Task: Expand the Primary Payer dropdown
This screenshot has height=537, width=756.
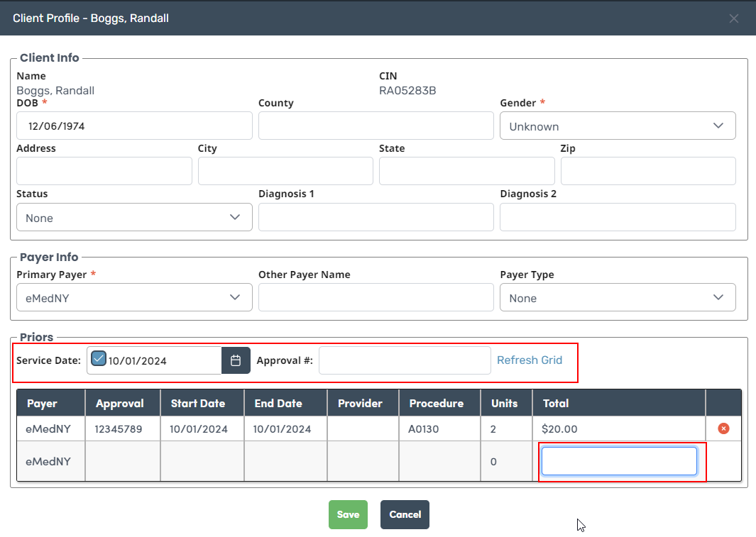Action: pyautogui.click(x=134, y=298)
